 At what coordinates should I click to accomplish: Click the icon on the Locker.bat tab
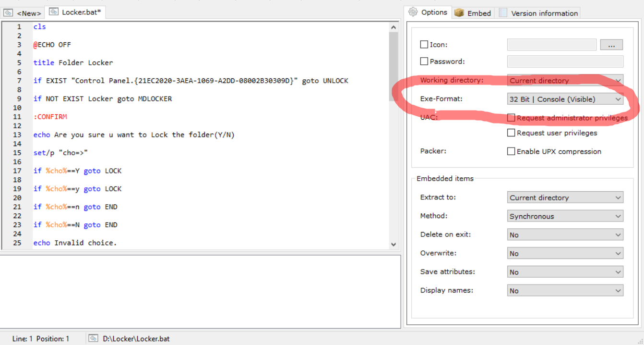tap(53, 12)
